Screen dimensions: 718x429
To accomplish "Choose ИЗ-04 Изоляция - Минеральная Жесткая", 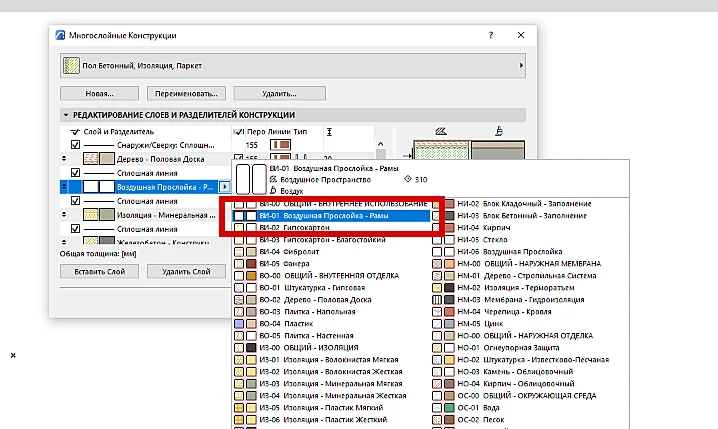I will click(x=332, y=396).
